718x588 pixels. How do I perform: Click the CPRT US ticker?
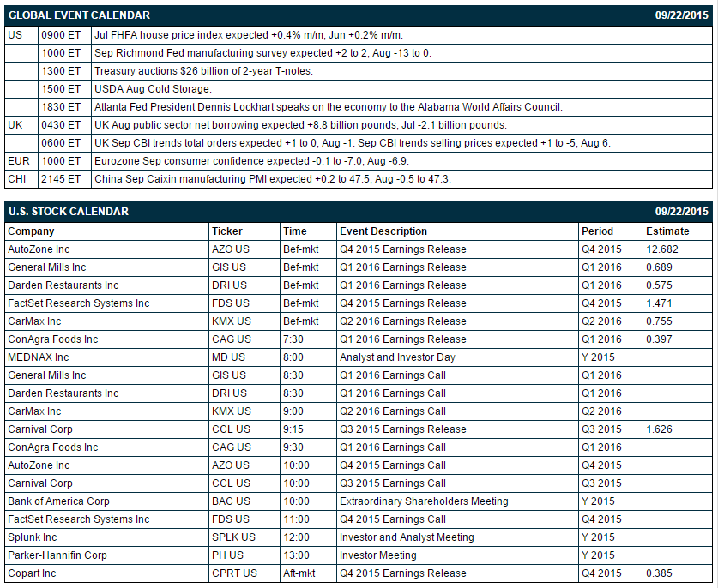tap(234, 573)
